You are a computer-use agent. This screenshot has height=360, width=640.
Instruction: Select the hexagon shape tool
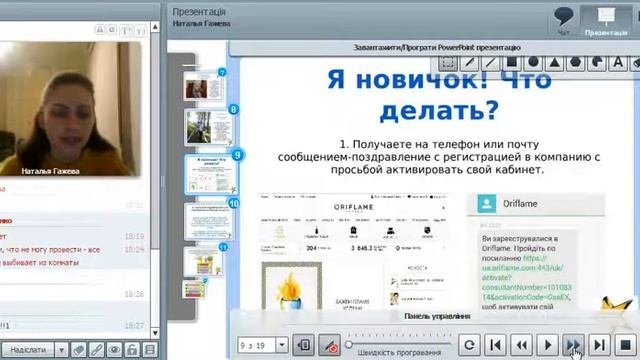(576, 63)
